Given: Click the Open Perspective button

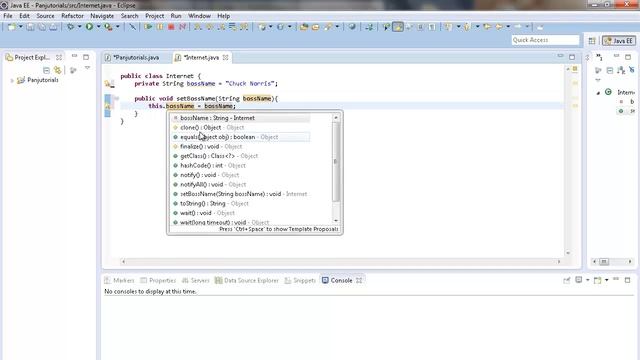Looking at the screenshot, I should pos(592,41).
